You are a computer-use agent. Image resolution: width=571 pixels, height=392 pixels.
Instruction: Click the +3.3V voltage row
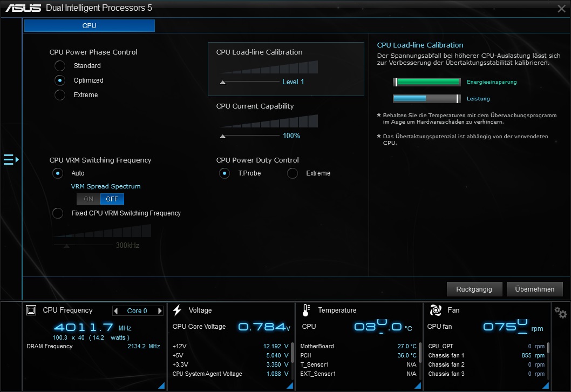point(230,364)
